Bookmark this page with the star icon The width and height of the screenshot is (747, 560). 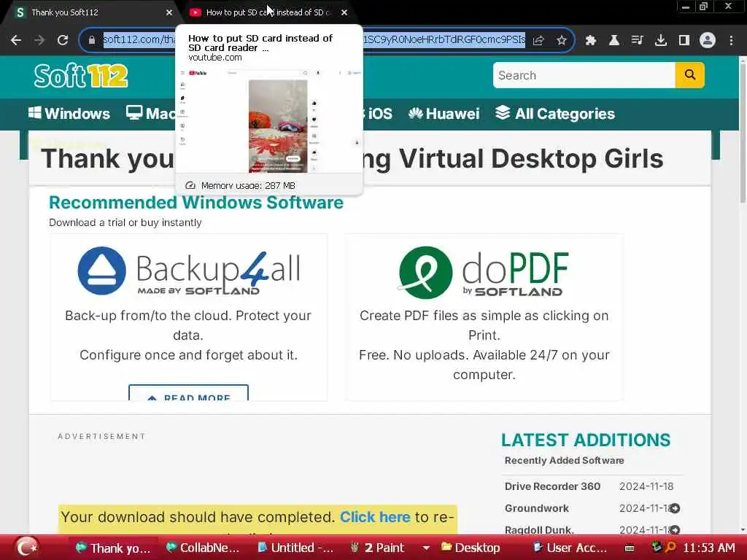(562, 40)
